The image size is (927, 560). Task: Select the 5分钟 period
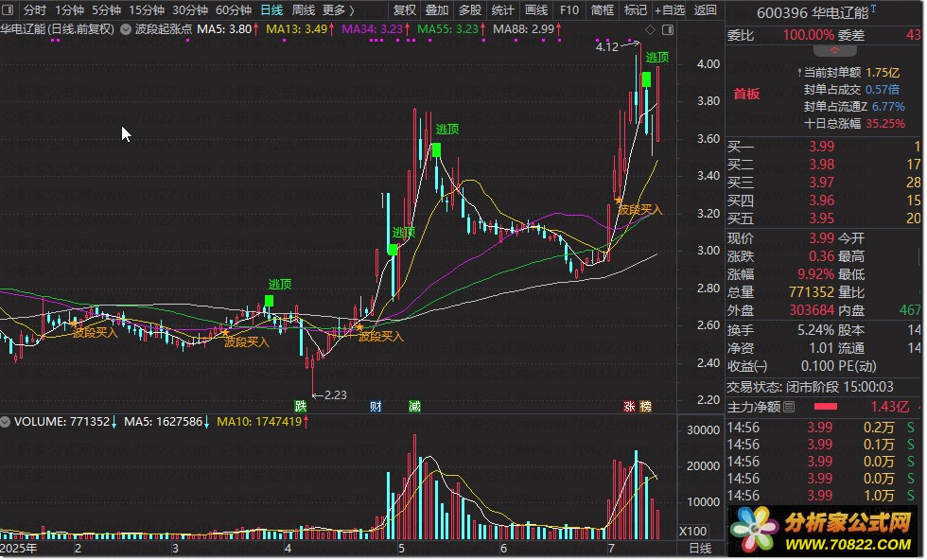point(106,10)
